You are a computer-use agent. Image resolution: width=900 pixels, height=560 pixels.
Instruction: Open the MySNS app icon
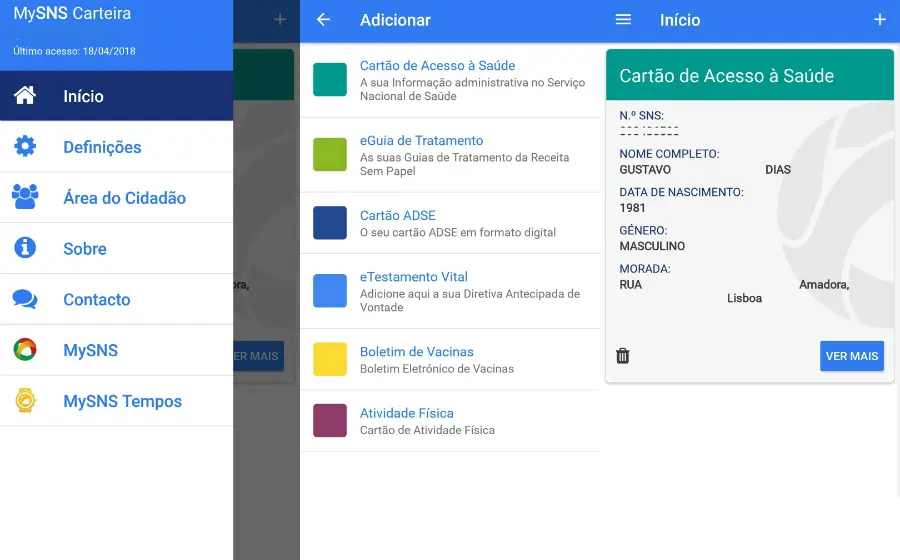[x=25, y=350]
